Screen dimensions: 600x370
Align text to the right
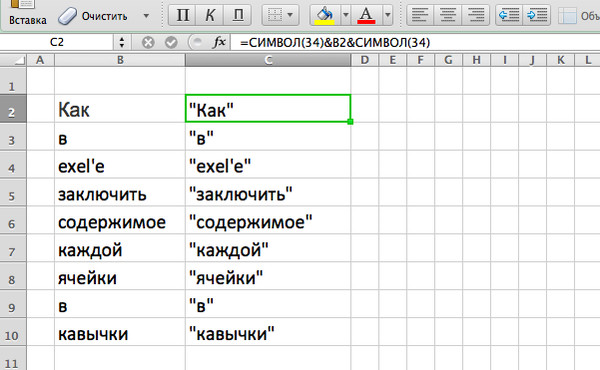coord(475,15)
